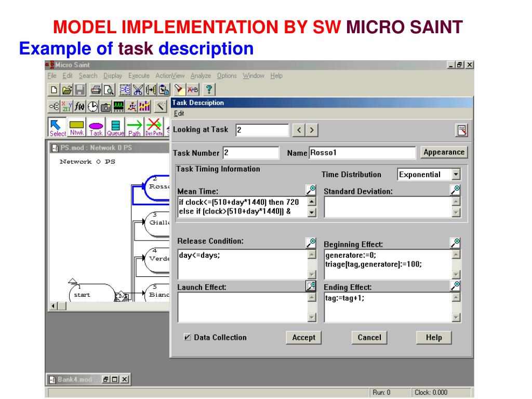532x399 pixels.
Task: Open Standard Deviation expression editor magnifier
Action: click(455, 190)
